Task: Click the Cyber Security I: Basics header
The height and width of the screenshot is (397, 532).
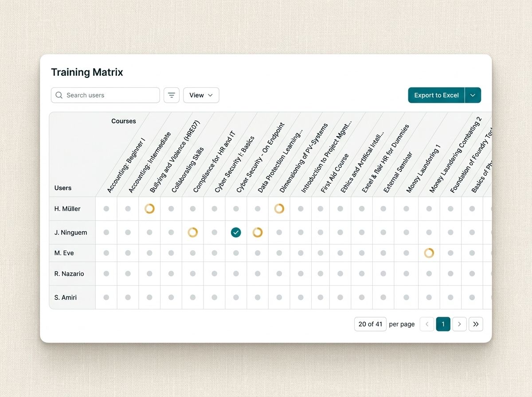Action: point(235,164)
